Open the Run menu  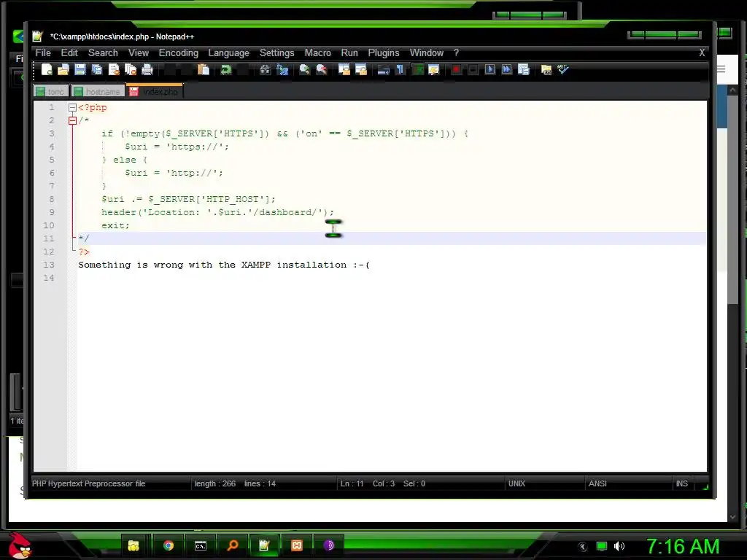pos(349,52)
